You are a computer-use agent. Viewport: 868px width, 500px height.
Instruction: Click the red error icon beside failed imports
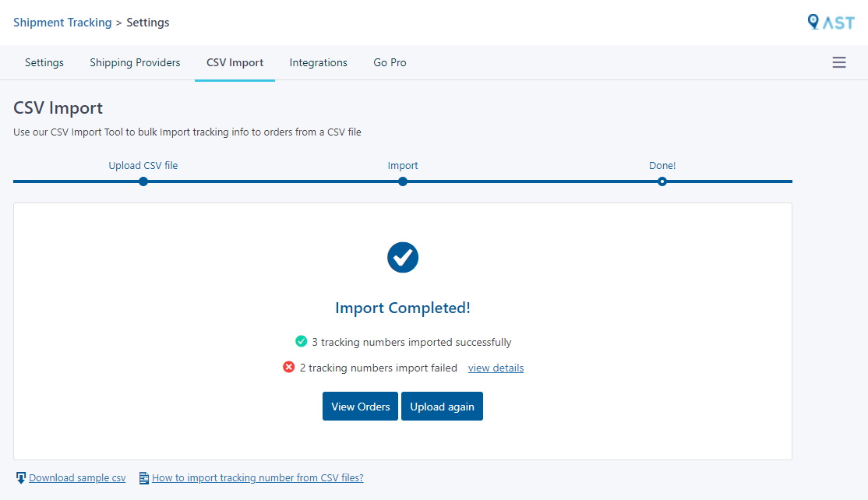pos(291,368)
